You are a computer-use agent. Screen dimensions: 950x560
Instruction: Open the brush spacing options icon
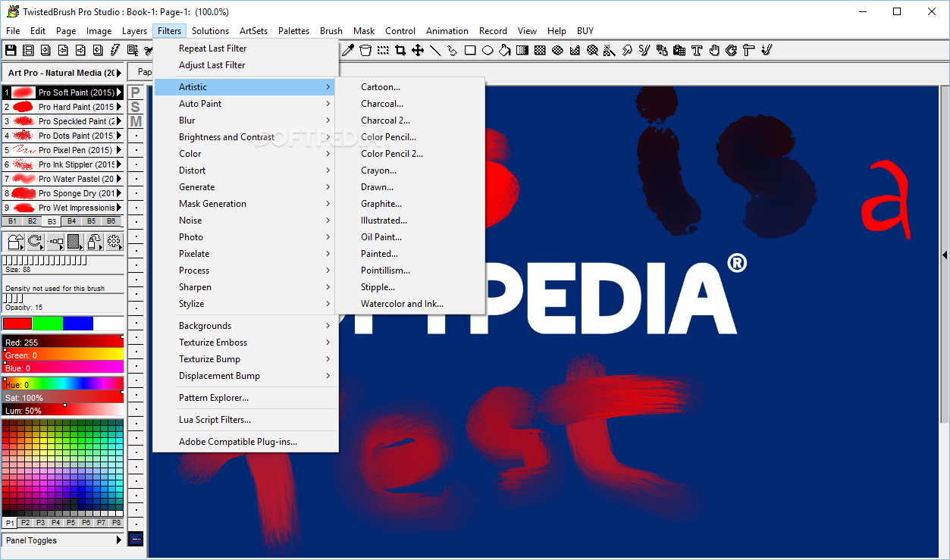55,242
